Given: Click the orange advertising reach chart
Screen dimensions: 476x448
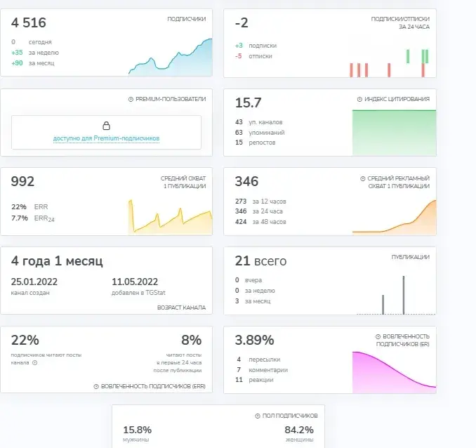Looking at the screenshot, I should pyautogui.click(x=394, y=217).
